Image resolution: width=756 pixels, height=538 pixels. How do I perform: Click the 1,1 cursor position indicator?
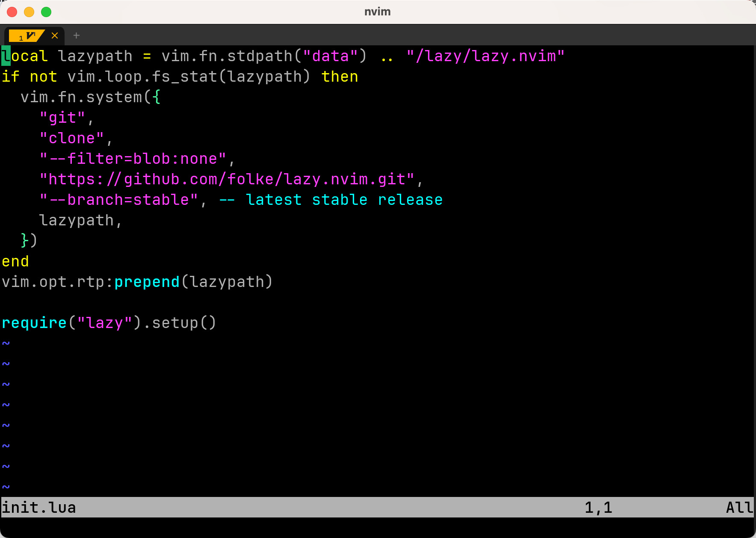pos(598,507)
